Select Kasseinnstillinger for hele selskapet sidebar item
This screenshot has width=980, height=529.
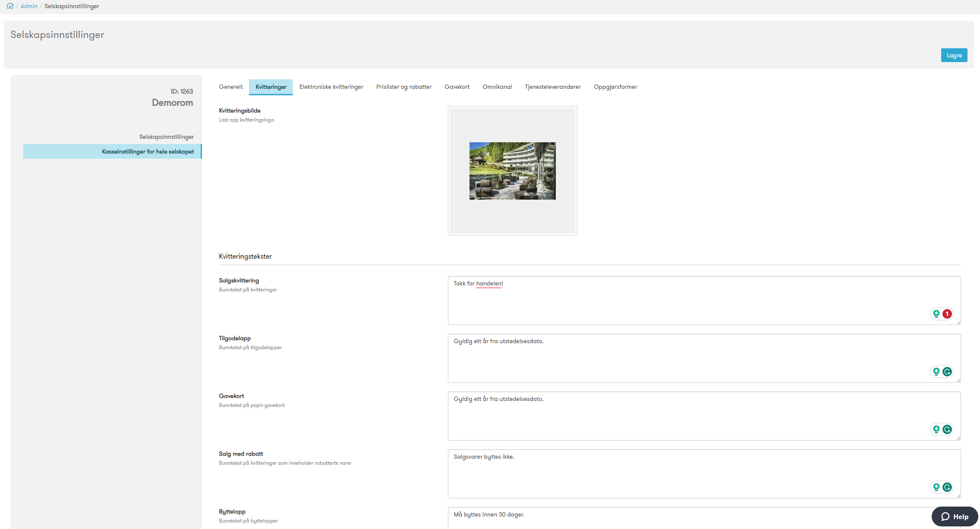pyautogui.click(x=112, y=151)
